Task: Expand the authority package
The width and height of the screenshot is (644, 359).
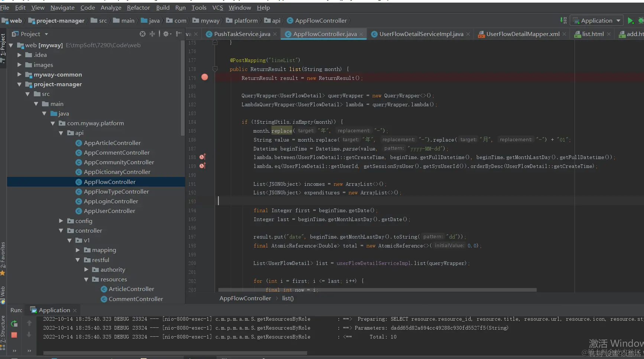Action: 86,269
